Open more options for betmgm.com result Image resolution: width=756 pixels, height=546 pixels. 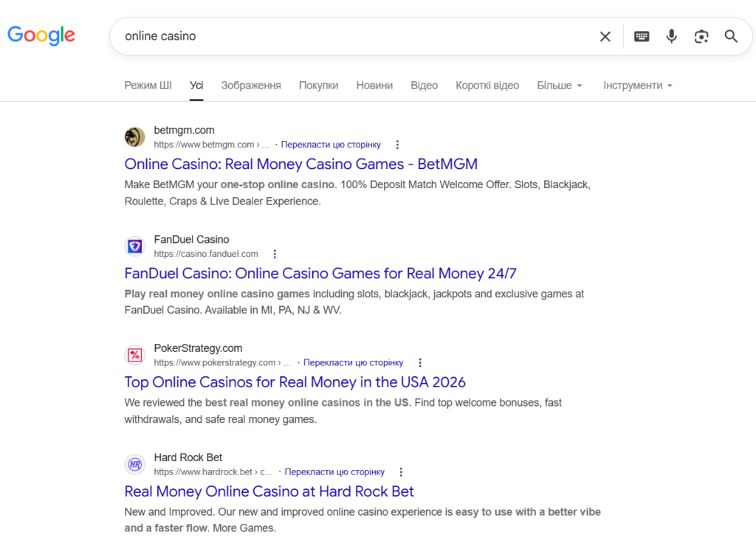point(397,145)
